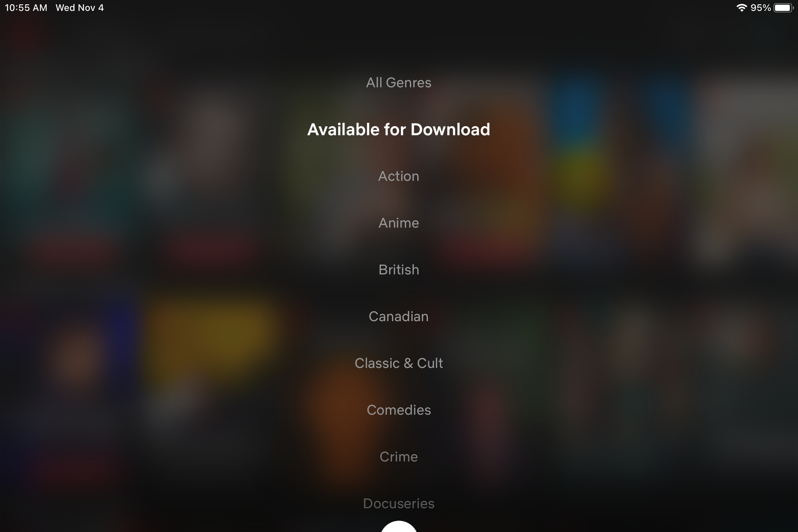
Task: Browse Anime genre titles
Action: [399, 223]
